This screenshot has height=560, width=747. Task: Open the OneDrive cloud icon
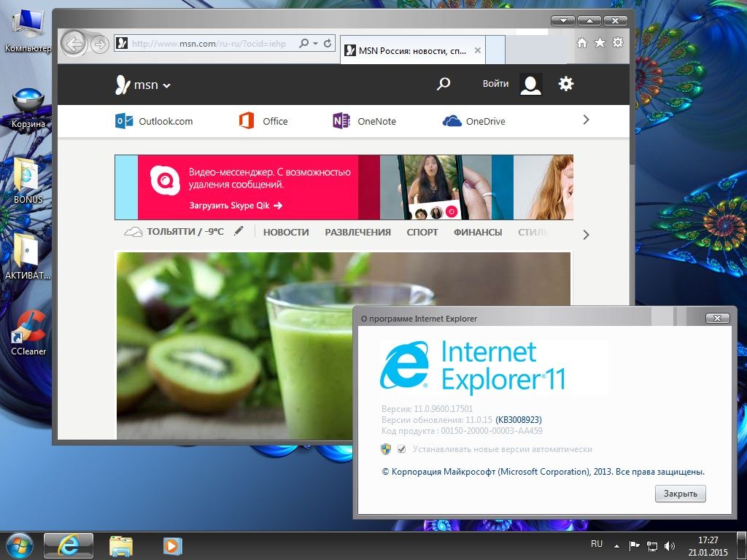(452, 121)
